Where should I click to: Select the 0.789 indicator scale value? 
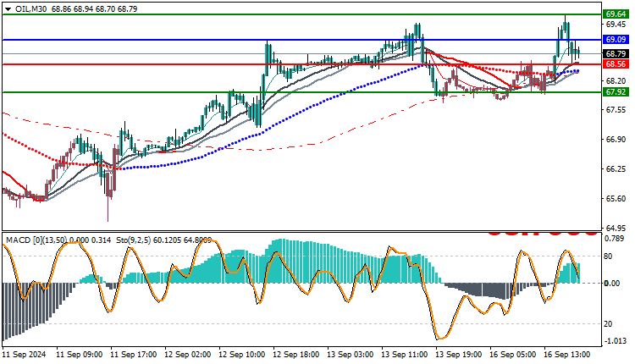coord(614,239)
